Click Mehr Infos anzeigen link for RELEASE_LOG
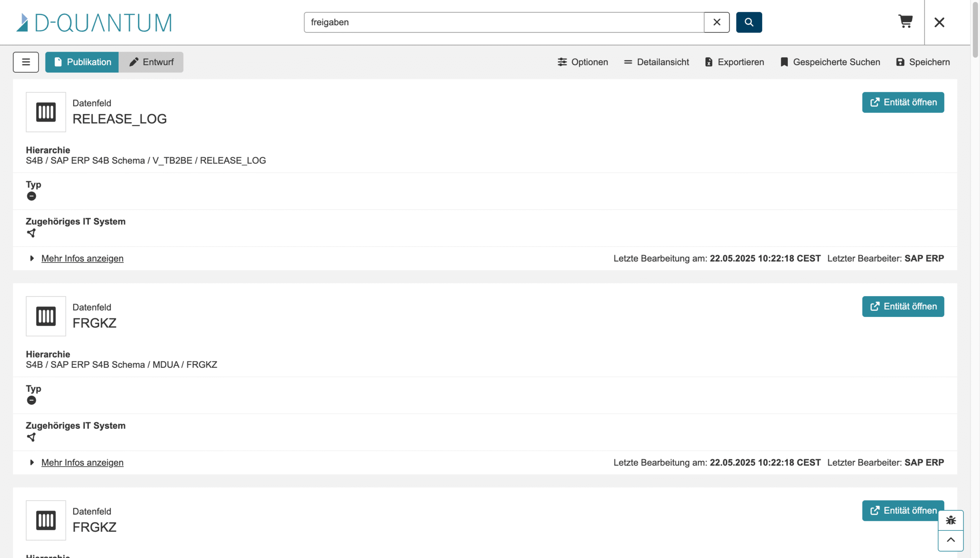This screenshot has width=980, height=558. point(82,258)
